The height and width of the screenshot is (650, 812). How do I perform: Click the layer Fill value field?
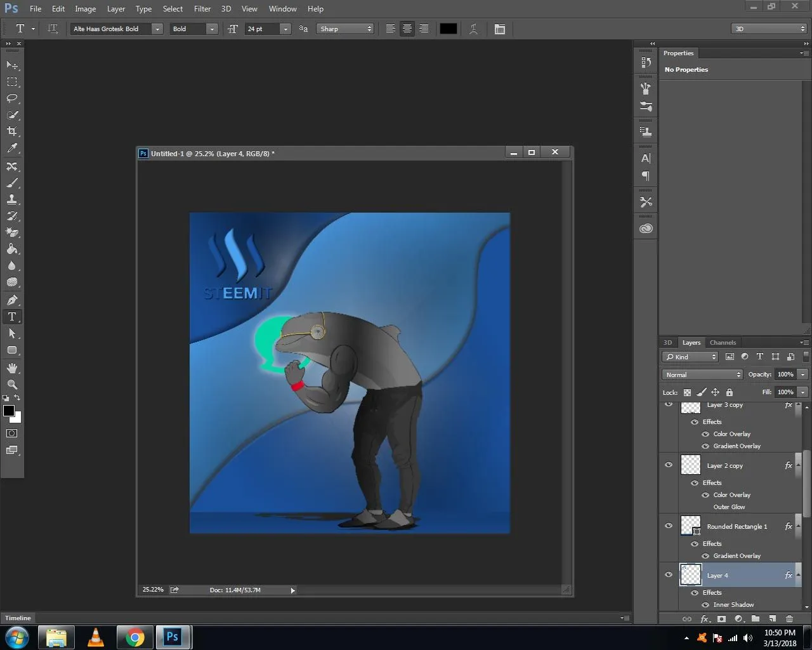coord(785,392)
